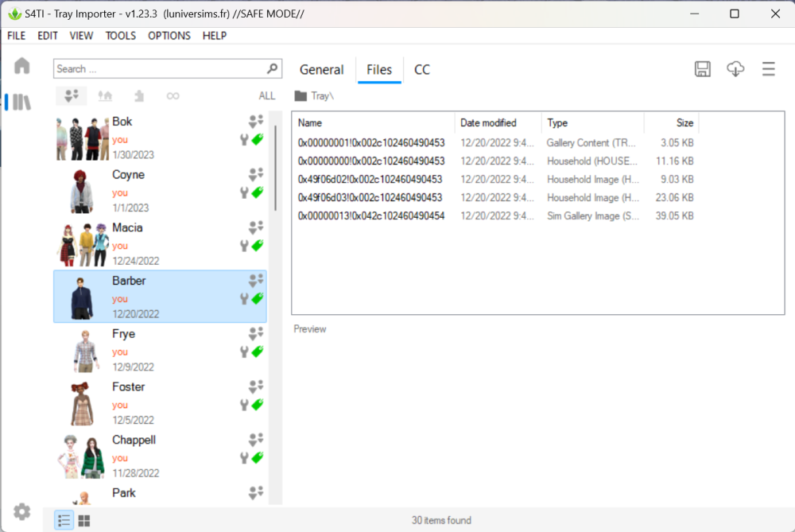This screenshot has width=795, height=532.
Task: Switch to the General tab
Action: click(321, 69)
